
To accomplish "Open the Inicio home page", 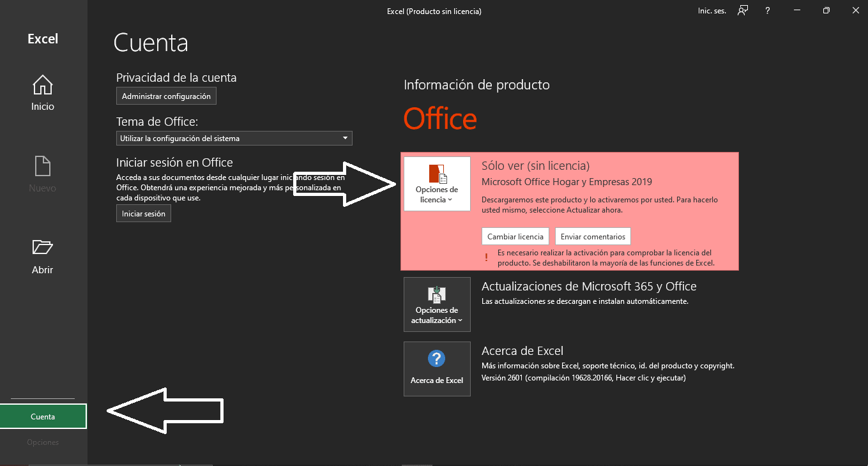I will 43,93.
